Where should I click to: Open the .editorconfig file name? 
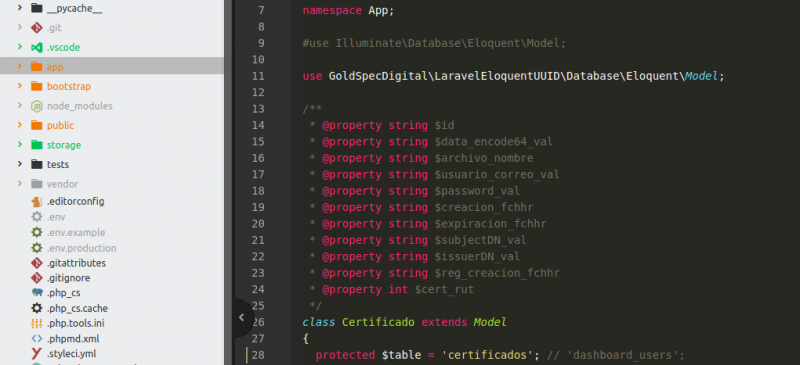tap(76, 201)
